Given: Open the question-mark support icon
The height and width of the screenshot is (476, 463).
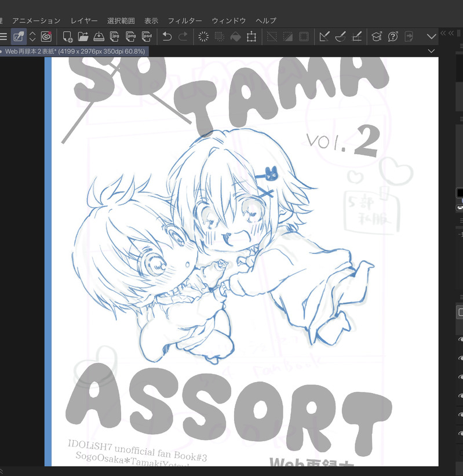Looking at the screenshot, I should (393, 37).
